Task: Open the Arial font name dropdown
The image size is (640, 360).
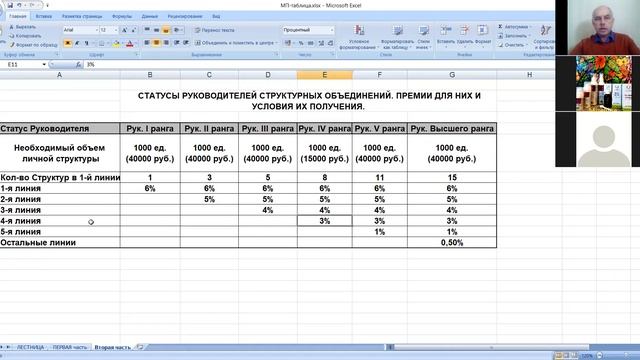Action: [x=96, y=30]
